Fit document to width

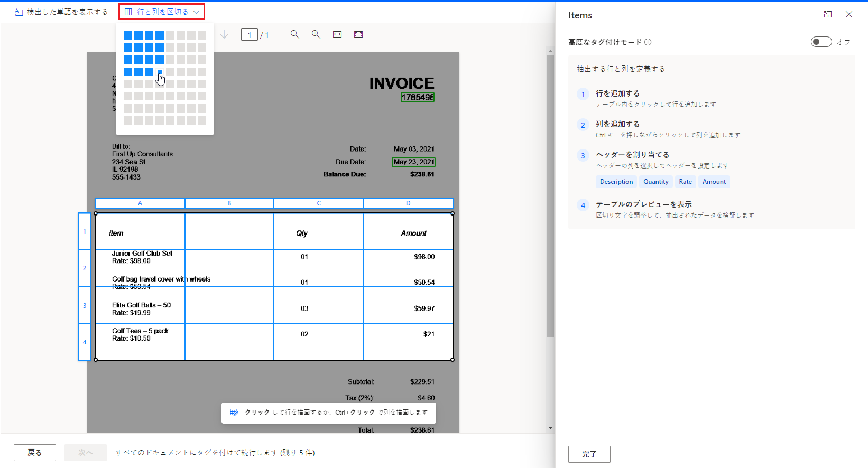tap(337, 34)
